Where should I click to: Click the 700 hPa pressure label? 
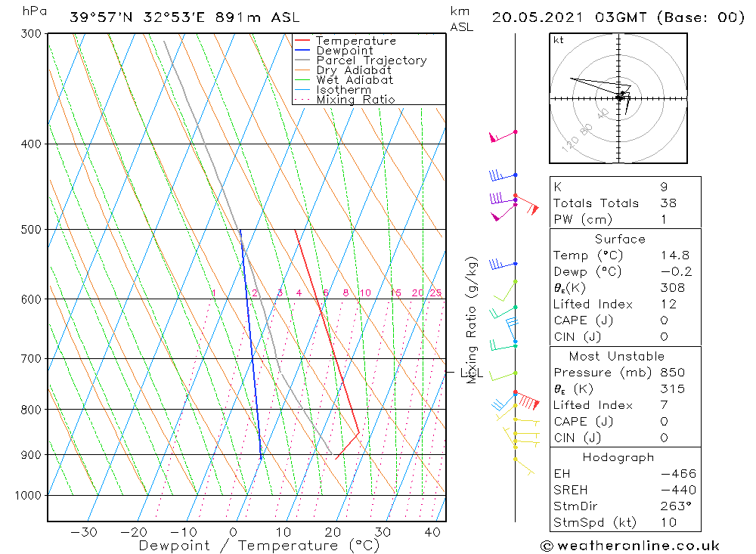pyautogui.click(x=32, y=359)
